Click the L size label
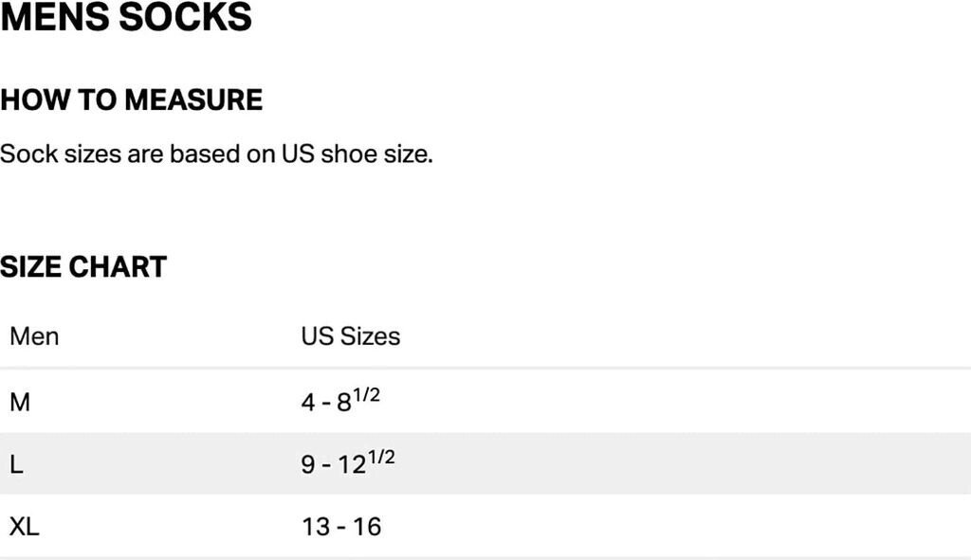This screenshot has width=971, height=560. (16, 465)
